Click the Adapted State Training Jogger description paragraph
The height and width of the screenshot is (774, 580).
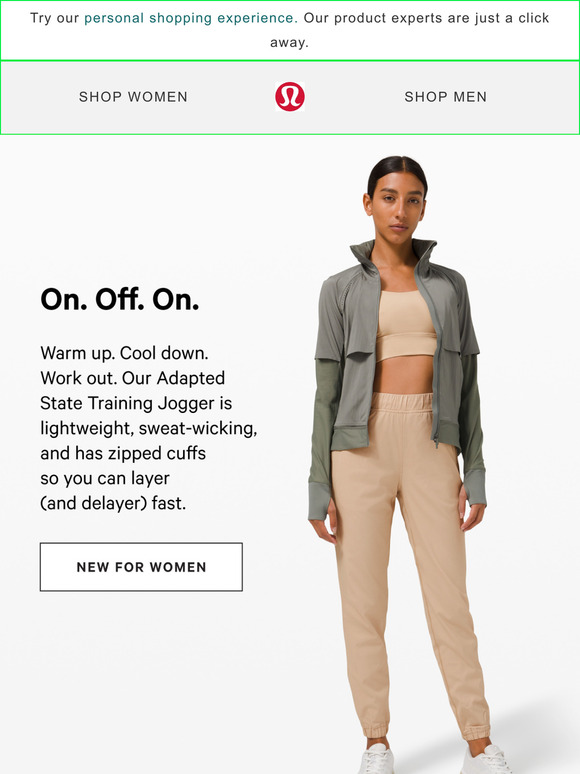(149, 428)
